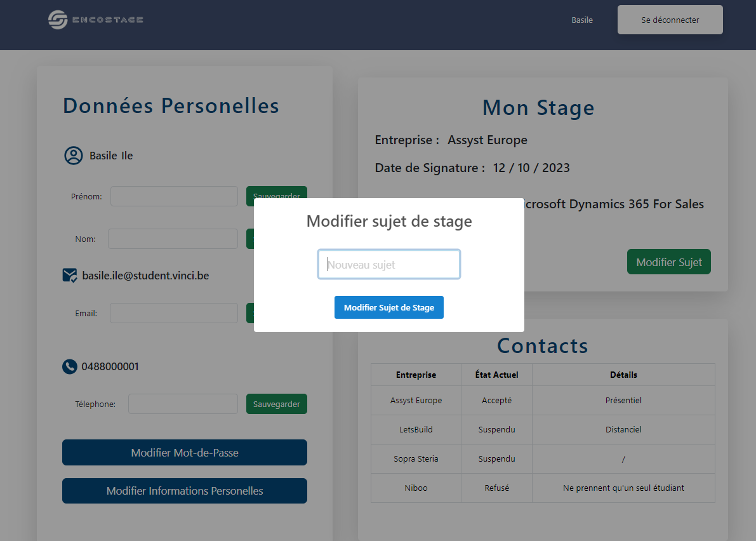
Task: Click the Mon Stage heading
Action: (538, 108)
